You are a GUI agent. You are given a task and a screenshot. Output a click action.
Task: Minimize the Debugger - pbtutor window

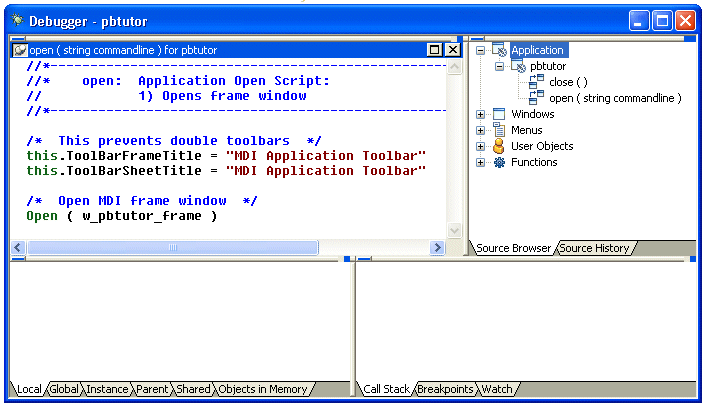tap(639, 20)
